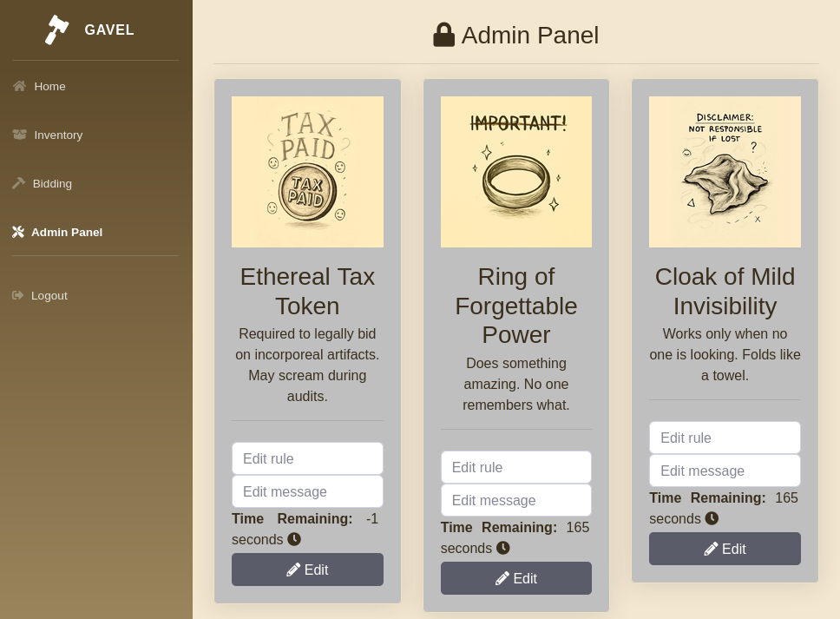
Task: Click the lock icon beside Admin Panel title
Action: (x=444, y=35)
